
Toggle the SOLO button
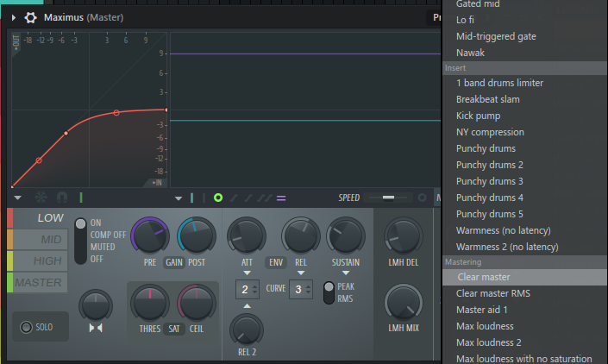tap(41, 327)
